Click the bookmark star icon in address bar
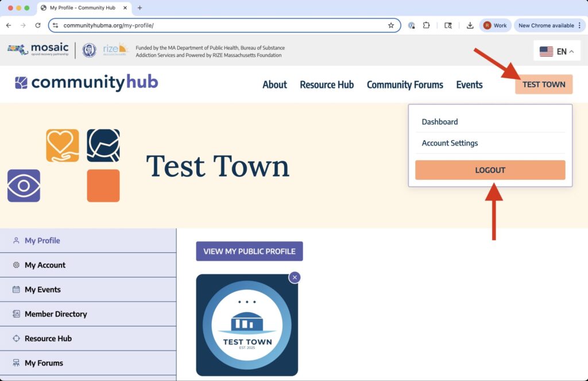Image resolution: width=588 pixels, height=381 pixels. click(391, 25)
